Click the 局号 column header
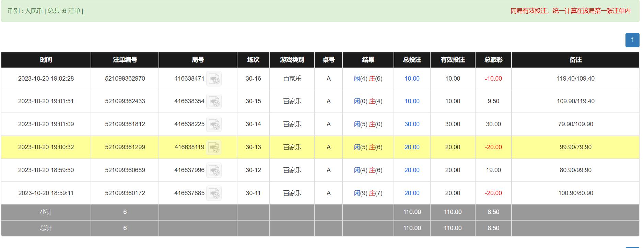The height and width of the screenshot is (248, 644). 198,60
